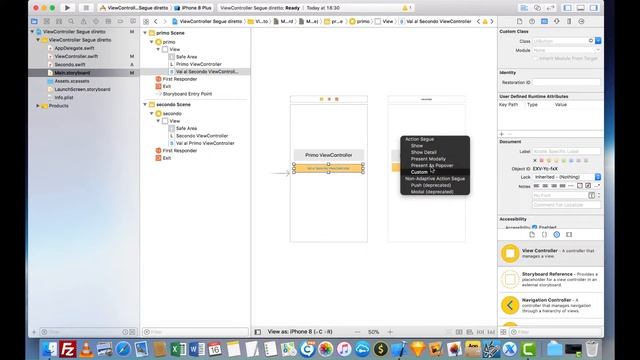Image resolution: width=640 pixels, height=360 pixels.
Task: Go back in the editor jump bar
Action: (x=156, y=21)
